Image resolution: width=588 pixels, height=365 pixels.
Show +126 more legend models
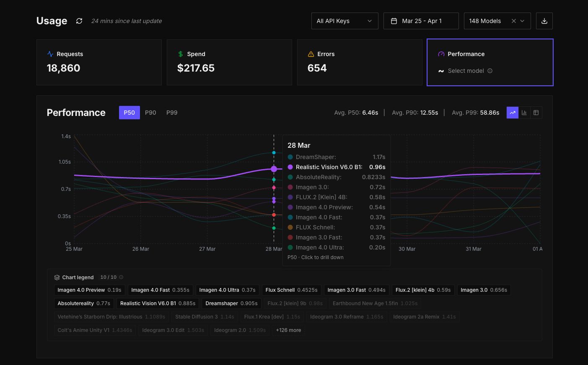(x=288, y=330)
